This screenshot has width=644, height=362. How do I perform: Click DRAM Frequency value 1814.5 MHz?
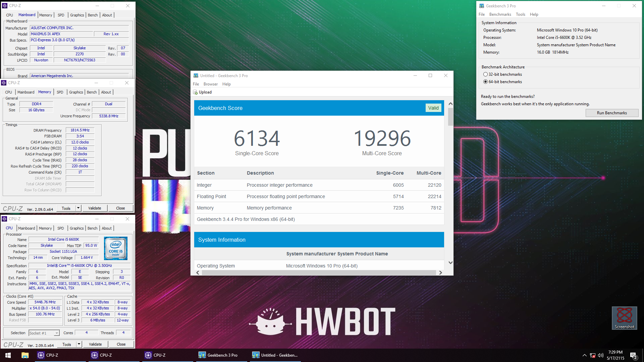tap(80, 130)
